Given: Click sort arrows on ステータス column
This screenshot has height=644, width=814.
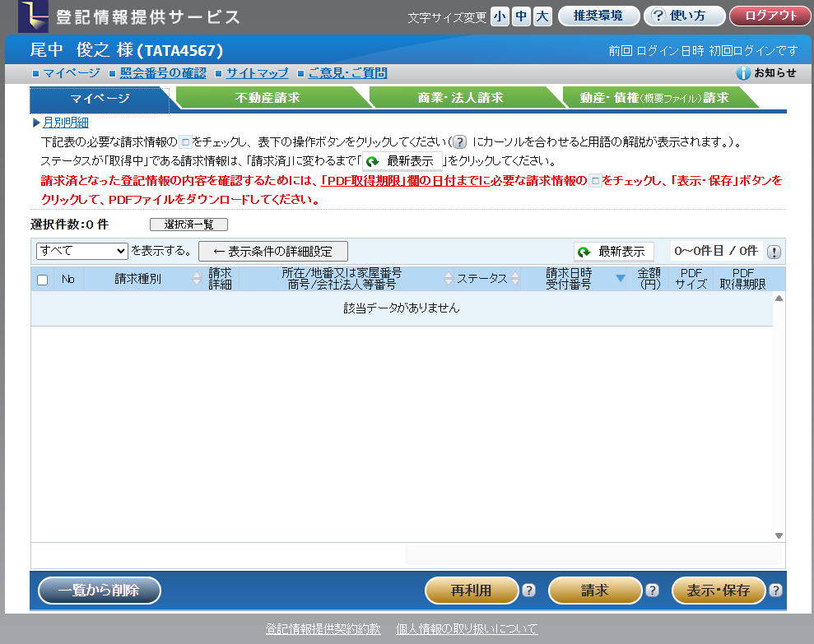Looking at the screenshot, I should tap(515, 279).
